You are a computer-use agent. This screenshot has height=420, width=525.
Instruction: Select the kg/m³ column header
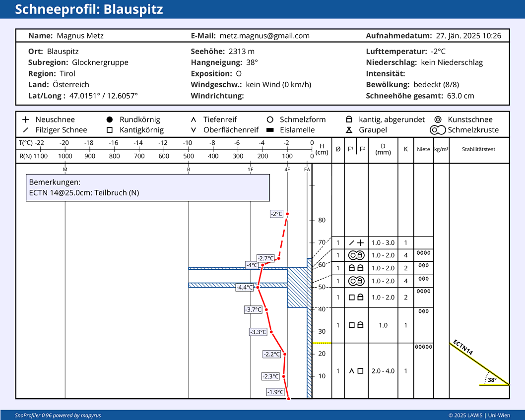[441, 149]
